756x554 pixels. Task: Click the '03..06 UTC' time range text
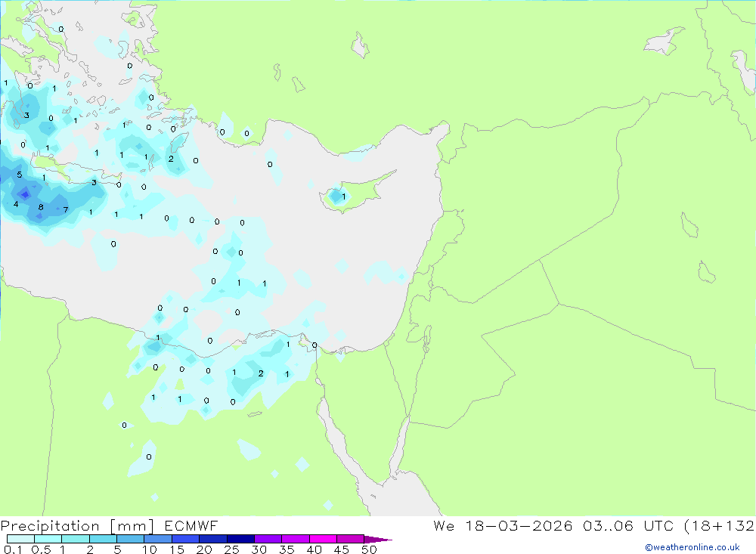[629, 525]
